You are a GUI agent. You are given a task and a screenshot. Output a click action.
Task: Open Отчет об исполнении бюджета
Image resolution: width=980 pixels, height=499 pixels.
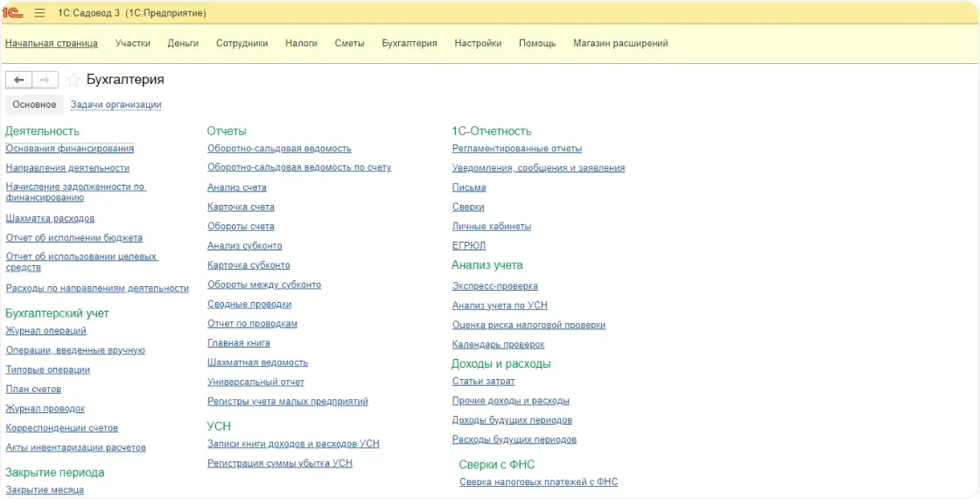73,238
